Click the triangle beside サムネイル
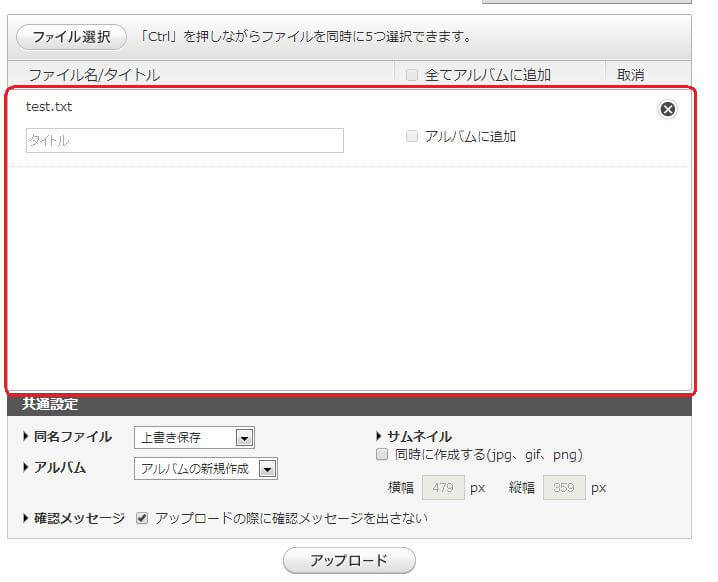This screenshot has height=582, width=718. pos(379,436)
